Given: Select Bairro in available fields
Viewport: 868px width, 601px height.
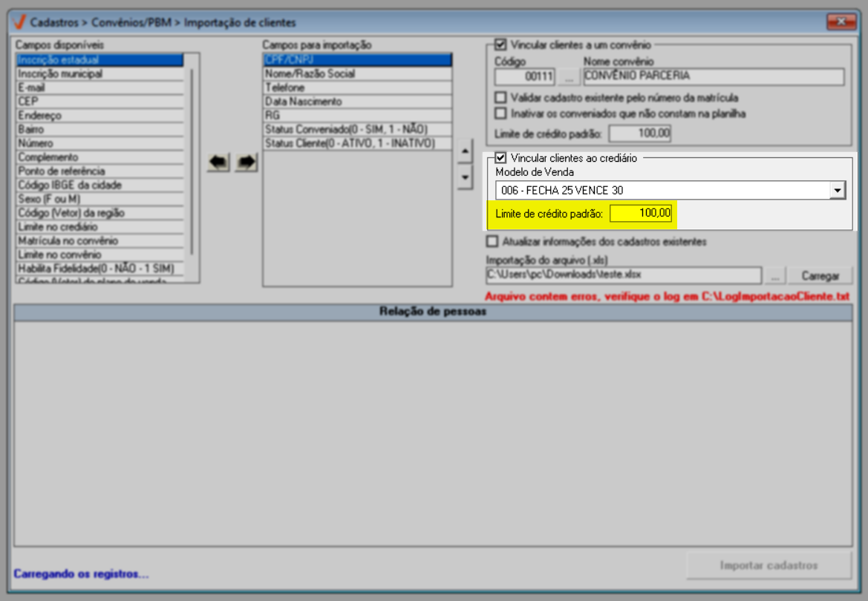Looking at the screenshot, I should (x=99, y=129).
